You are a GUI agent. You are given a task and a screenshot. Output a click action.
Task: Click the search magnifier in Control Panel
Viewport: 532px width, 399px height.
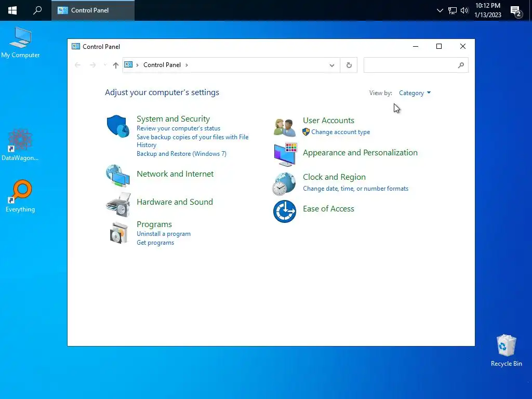coord(461,65)
